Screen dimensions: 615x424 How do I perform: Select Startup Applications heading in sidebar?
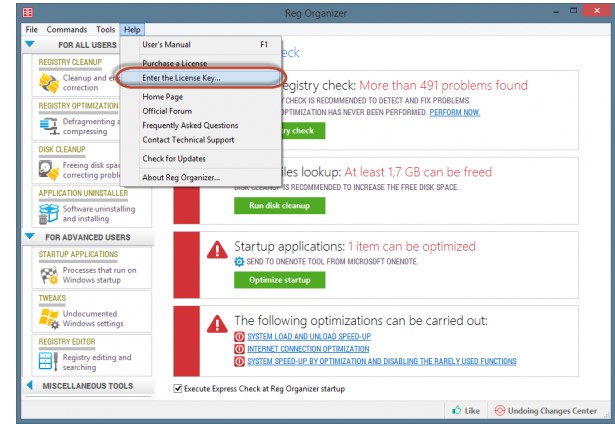pos(78,254)
